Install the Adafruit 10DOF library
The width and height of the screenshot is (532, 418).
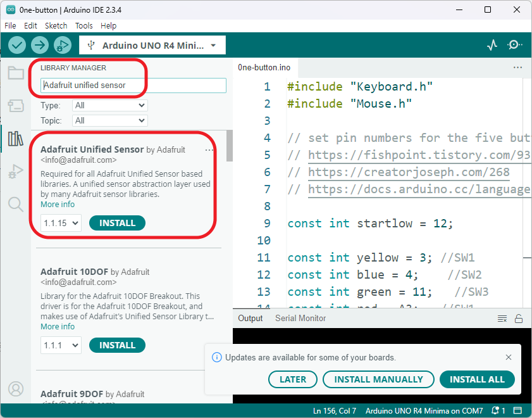(118, 345)
